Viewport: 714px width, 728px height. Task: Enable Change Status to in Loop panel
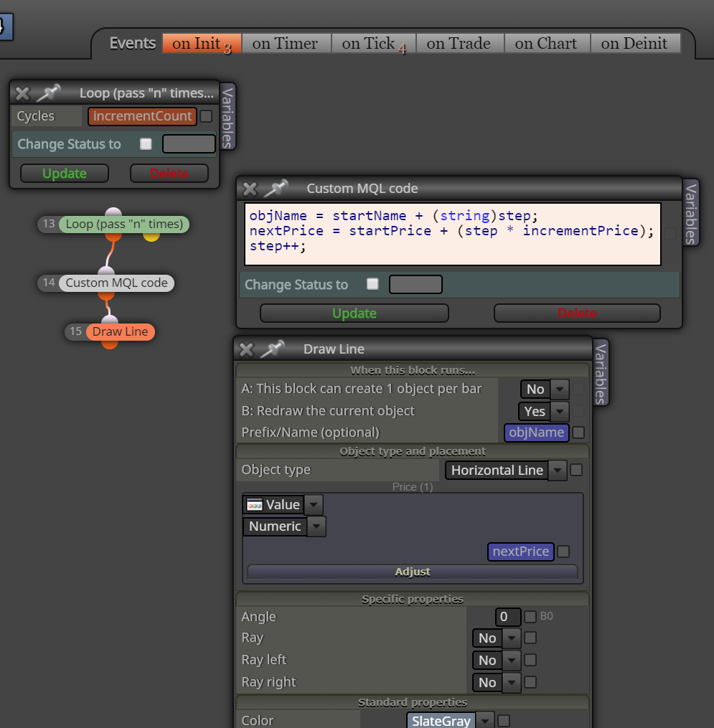(146, 144)
